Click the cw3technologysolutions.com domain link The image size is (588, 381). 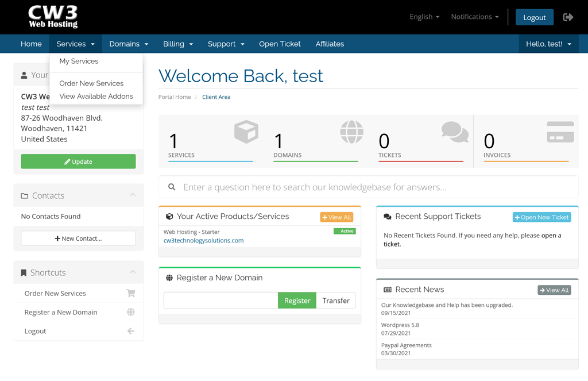pos(203,241)
